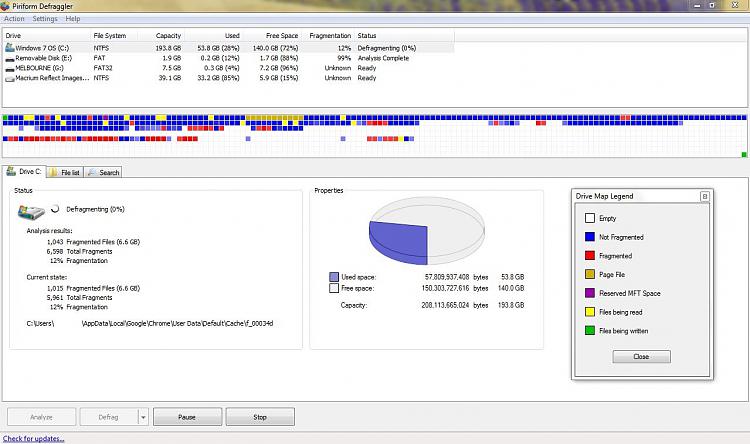The height and width of the screenshot is (444, 750).
Task: Click the Search tab icon
Action: (92, 172)
